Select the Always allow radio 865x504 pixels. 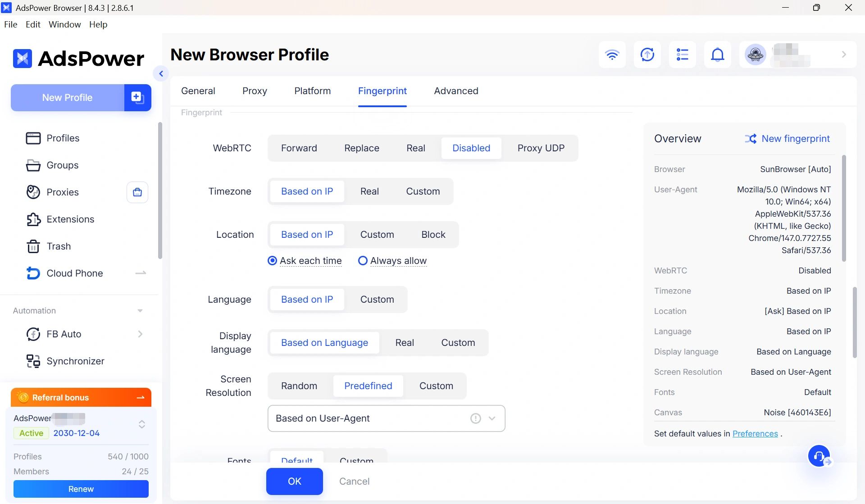coord(363,261)
